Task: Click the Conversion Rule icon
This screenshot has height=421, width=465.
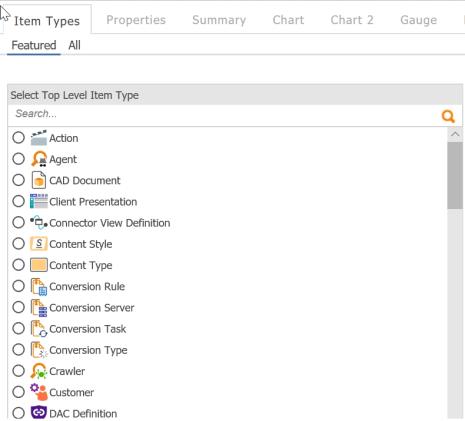Action: [39, 286]
